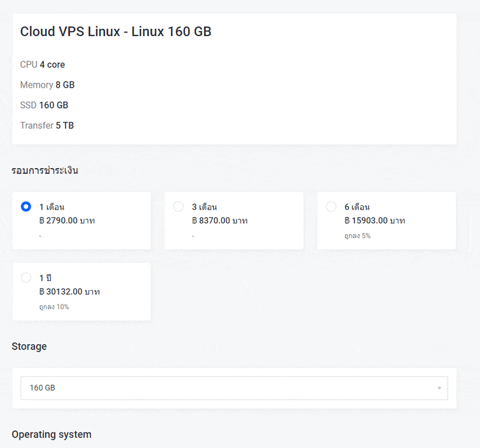
Task: Click the Transfer 5 TB spec line
Action: coord(47,126)
